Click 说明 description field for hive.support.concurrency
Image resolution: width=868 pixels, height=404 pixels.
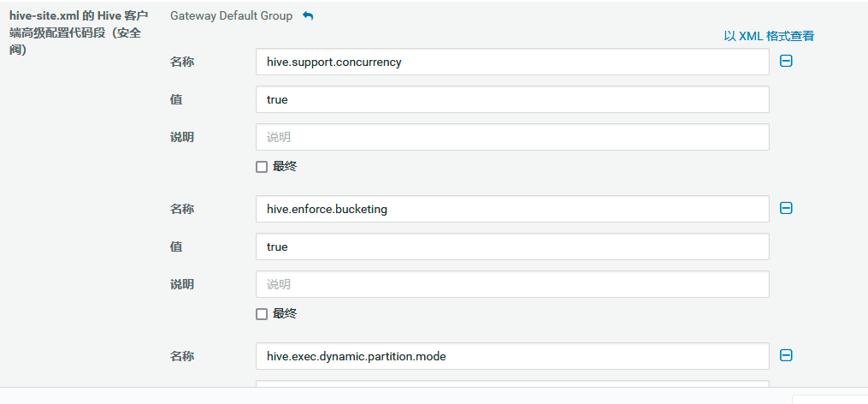(511, 137)
